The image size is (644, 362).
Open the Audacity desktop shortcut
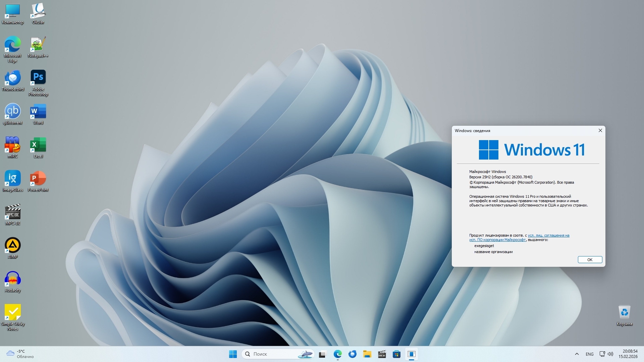pos(13,279)
